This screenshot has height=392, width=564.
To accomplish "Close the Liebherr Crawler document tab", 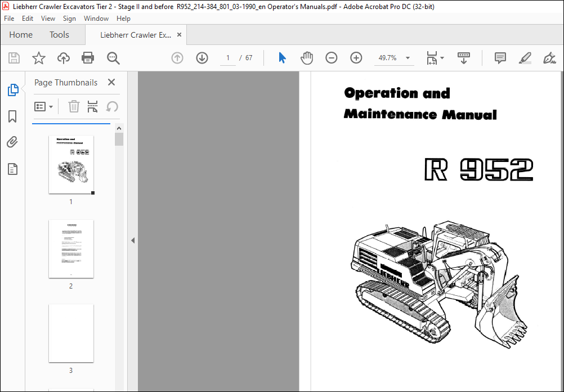I will click(179, 35).
